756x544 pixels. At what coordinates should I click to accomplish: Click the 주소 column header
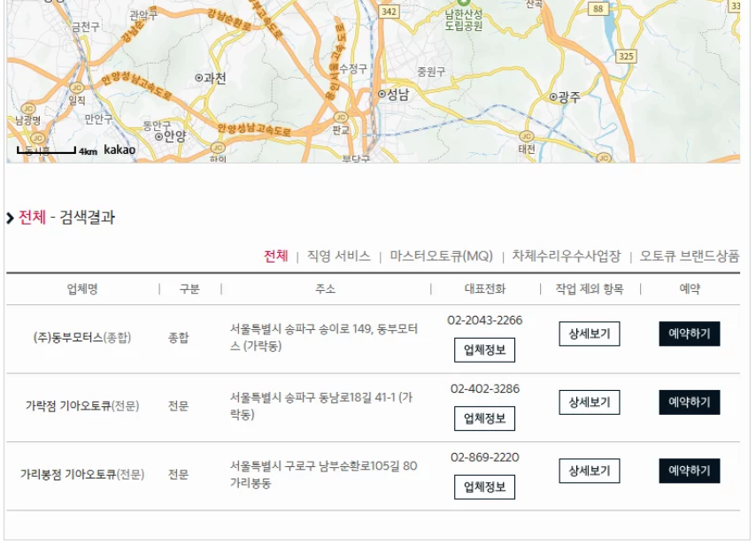(326, 288)
